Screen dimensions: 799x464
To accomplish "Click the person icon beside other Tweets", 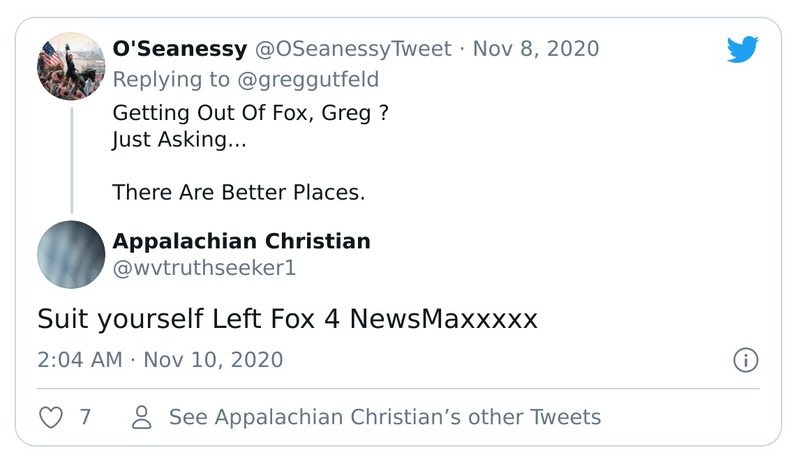I will point(143,417).
